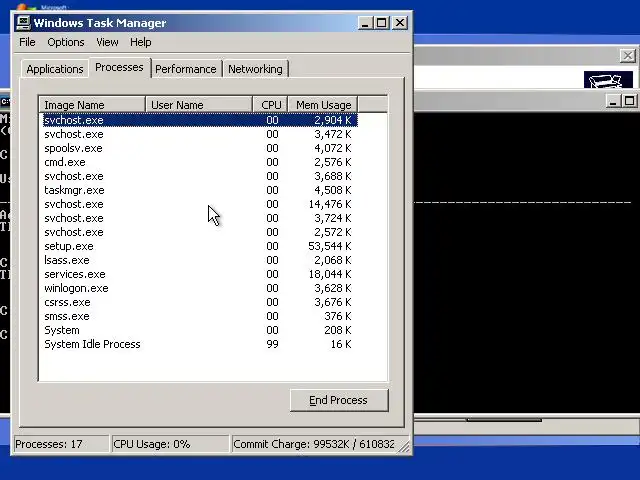
Task: Close the Windows Task Manager window
Action: coord(400,23)
